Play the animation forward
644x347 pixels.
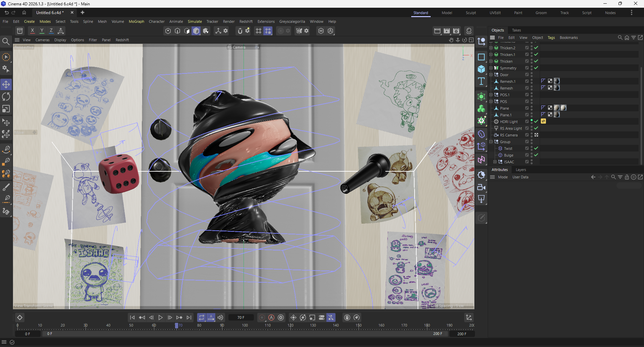pyautogui.click(x=161, y=317)
